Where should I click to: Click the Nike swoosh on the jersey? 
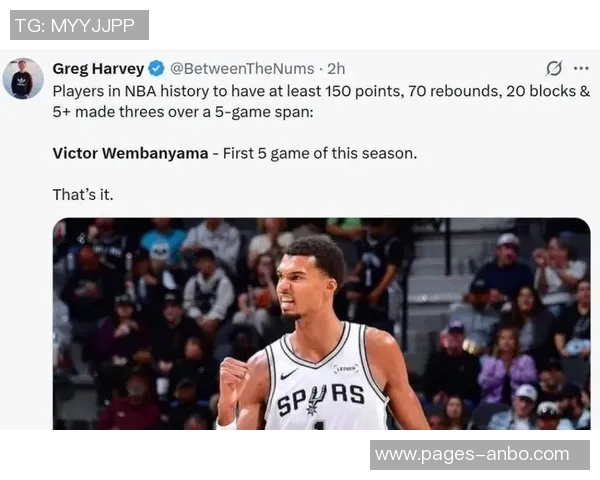289,374
